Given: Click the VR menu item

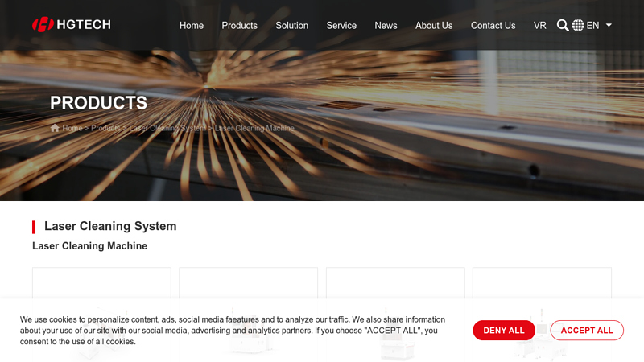Looking at the screenshot, I should tap(539, 25).
